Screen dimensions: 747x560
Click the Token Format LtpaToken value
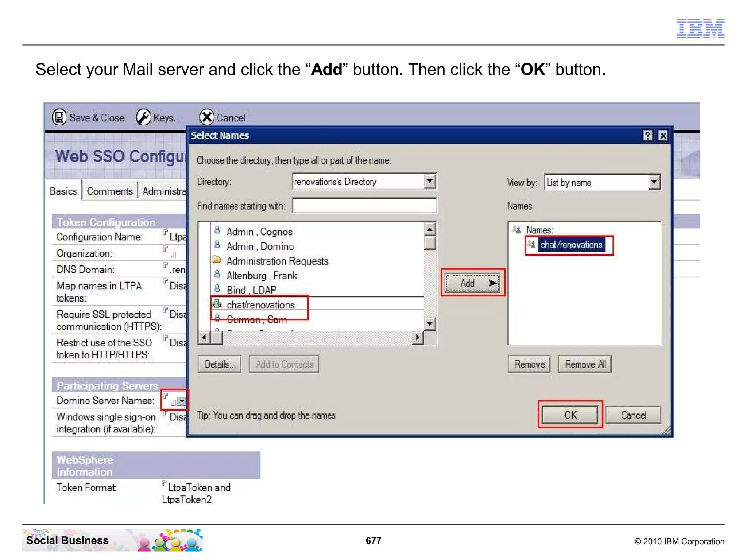pyautogui.click(x=196, y=493)
